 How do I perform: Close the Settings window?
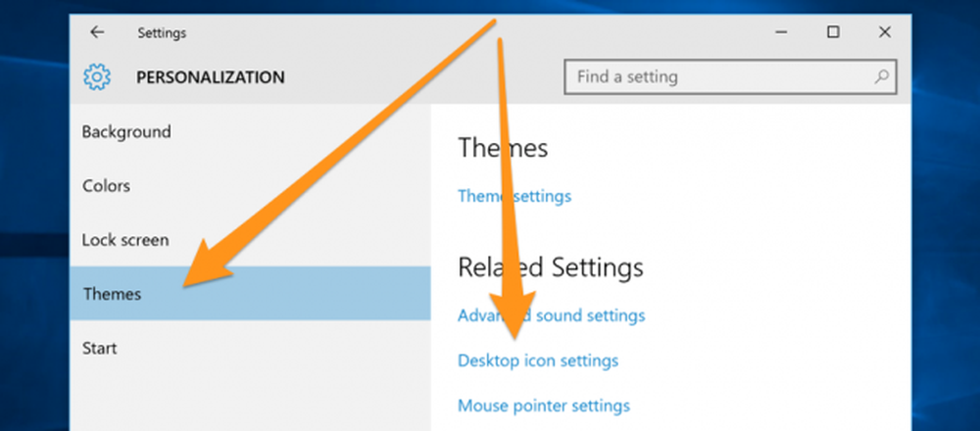[x=884, y=32]
